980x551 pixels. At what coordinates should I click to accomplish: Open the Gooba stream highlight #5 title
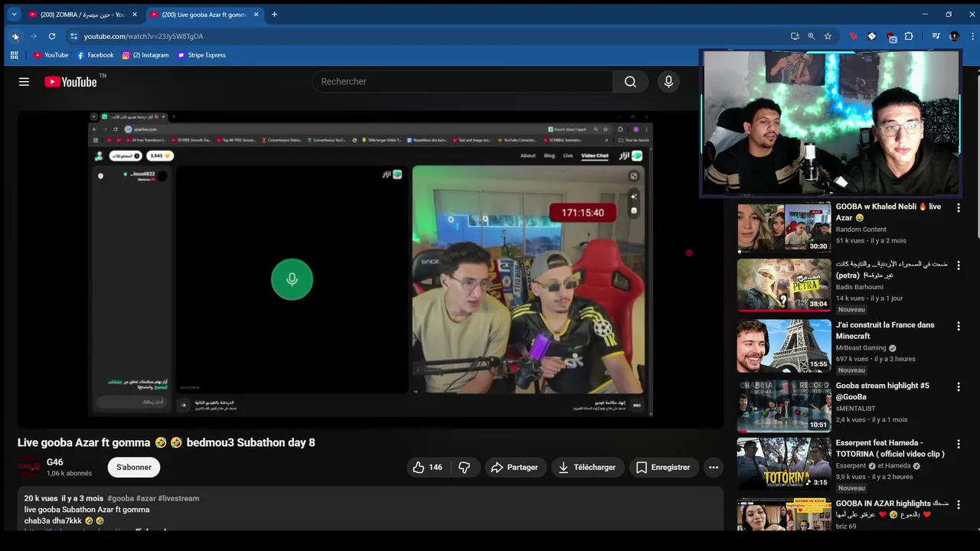pyautogui.click(x=882, y=391)
